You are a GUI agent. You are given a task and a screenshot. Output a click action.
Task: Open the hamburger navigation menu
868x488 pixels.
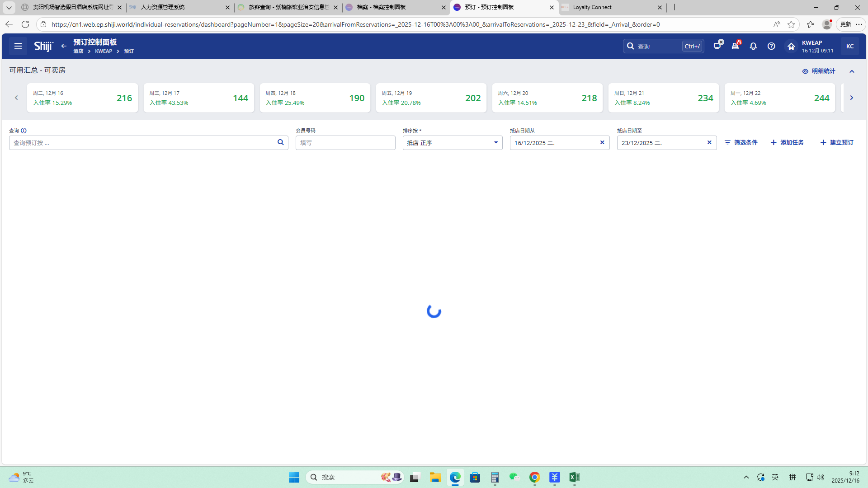click(x=18, y=46)
